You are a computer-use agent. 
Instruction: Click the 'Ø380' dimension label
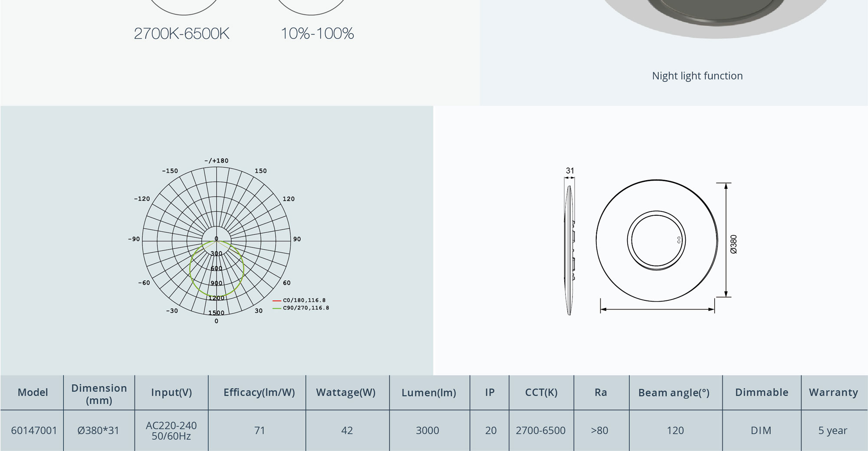[x=733, y=244]
